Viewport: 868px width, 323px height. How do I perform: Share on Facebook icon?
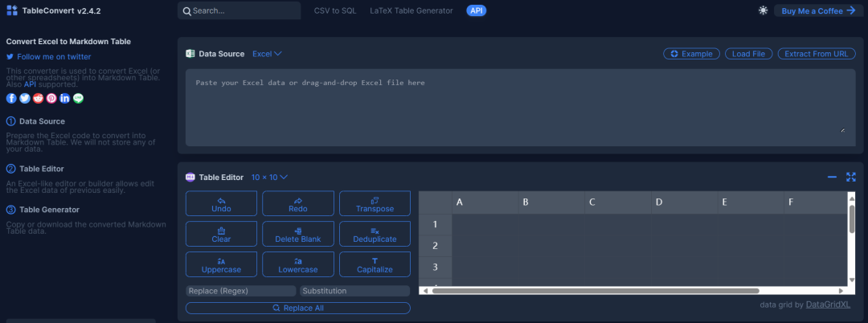tap(11, 99)
